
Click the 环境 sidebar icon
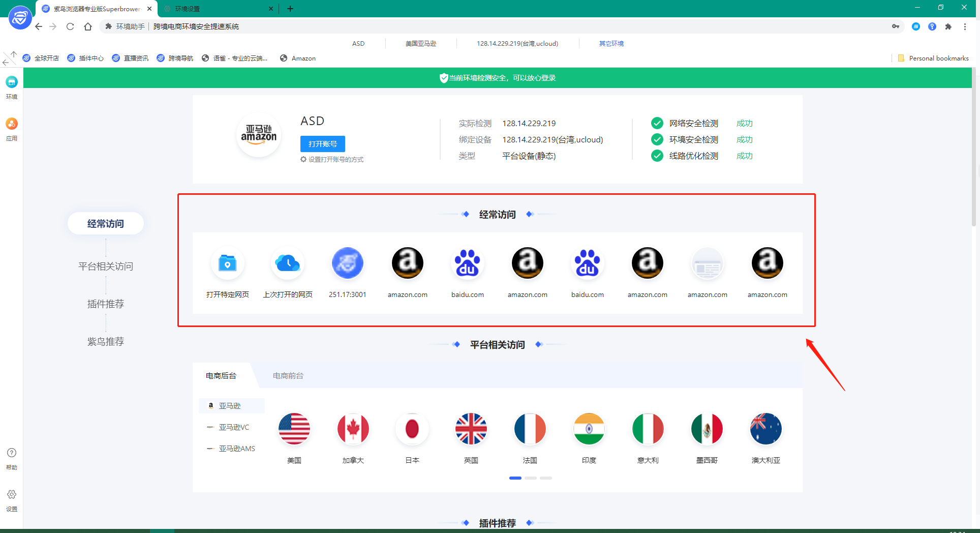click(12, 82)
